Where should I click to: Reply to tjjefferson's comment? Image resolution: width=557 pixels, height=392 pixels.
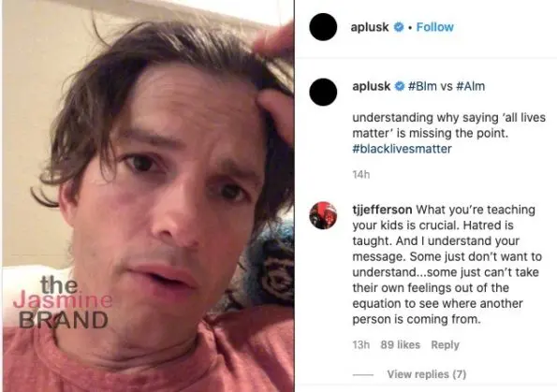[x=445, y=345]
